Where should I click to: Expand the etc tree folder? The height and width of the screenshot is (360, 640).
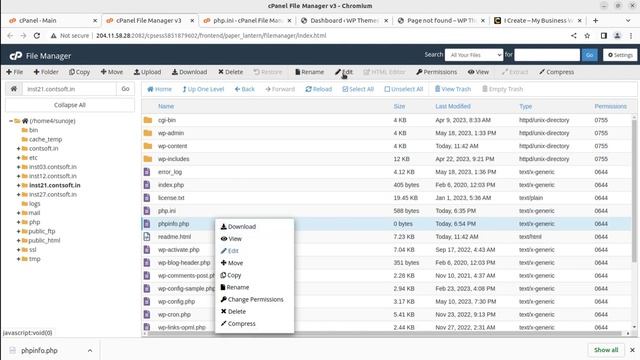[18, 158]
